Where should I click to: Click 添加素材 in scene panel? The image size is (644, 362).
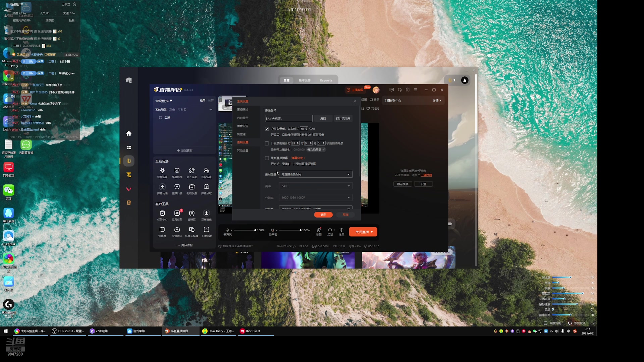(x=185, y=150)
